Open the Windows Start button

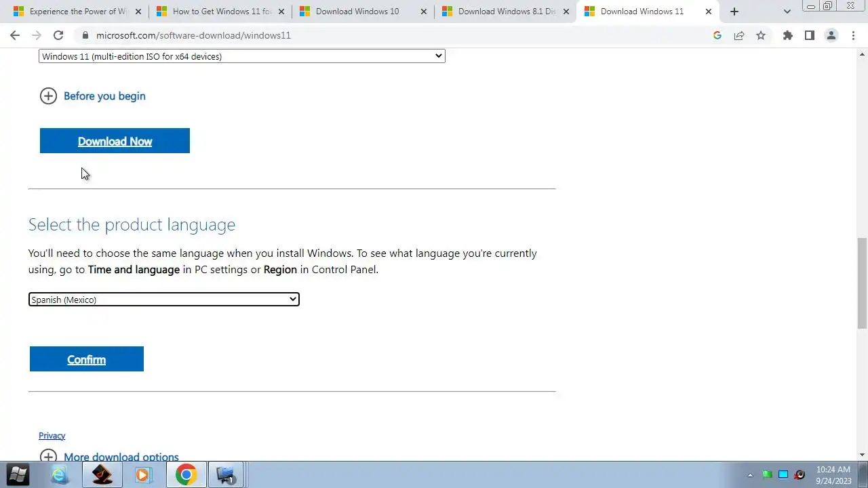[x=18, y=474]
